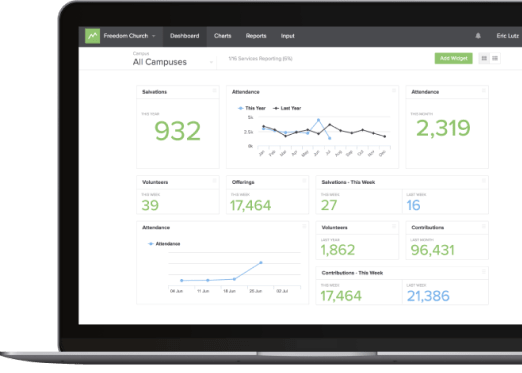The width and height of the screenshot is (522, 373).
Task: Open the Eric Lutz user menu
Action: 507,36
